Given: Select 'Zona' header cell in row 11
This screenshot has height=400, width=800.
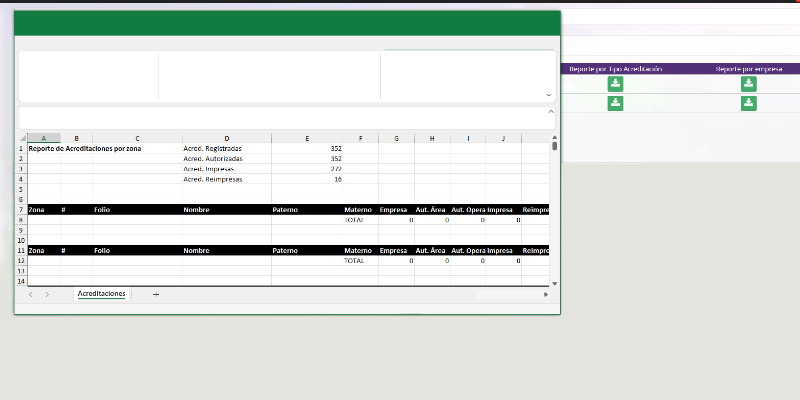Looking at the screenshot, I should tap(44, 251).
